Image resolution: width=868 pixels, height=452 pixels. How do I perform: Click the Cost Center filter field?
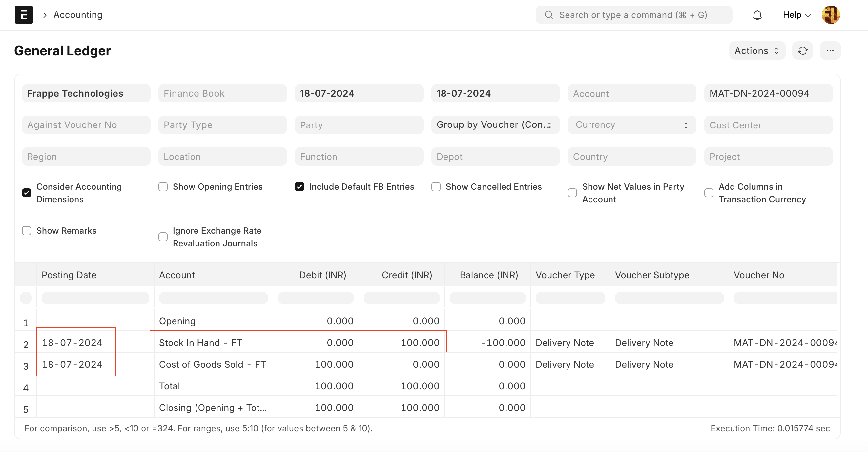(768, 125)
